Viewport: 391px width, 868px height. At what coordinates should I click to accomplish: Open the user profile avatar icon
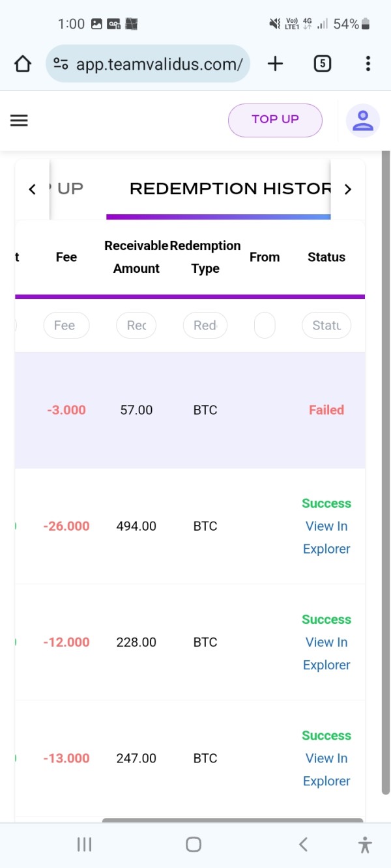pyautogui.click(x=362, y=120)
